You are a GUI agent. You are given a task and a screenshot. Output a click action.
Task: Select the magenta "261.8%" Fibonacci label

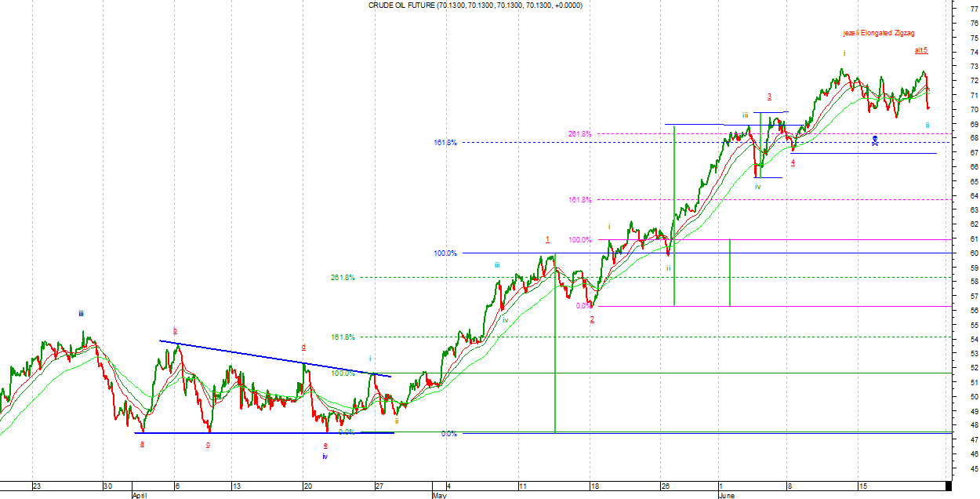pos(579,134)
